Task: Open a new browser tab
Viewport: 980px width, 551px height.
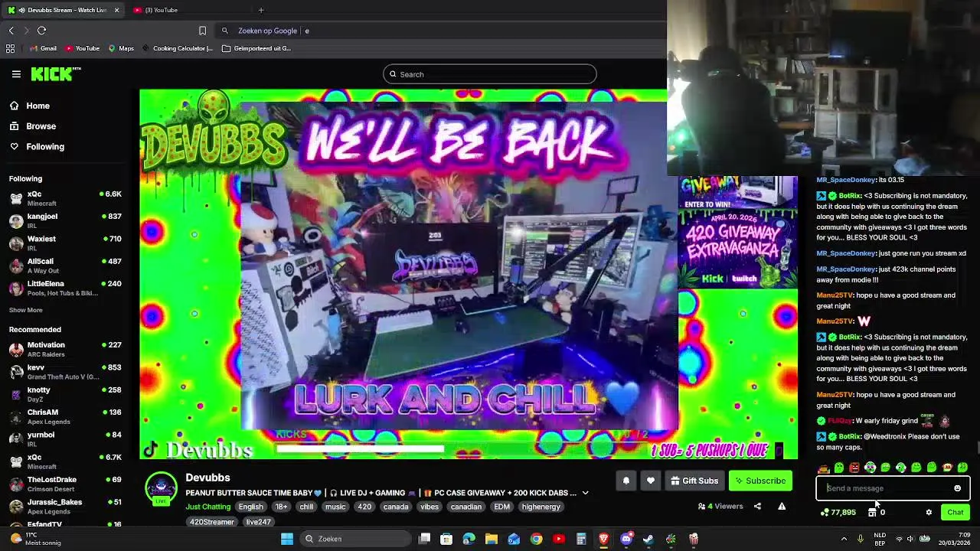Action: (x=261, y=10)
